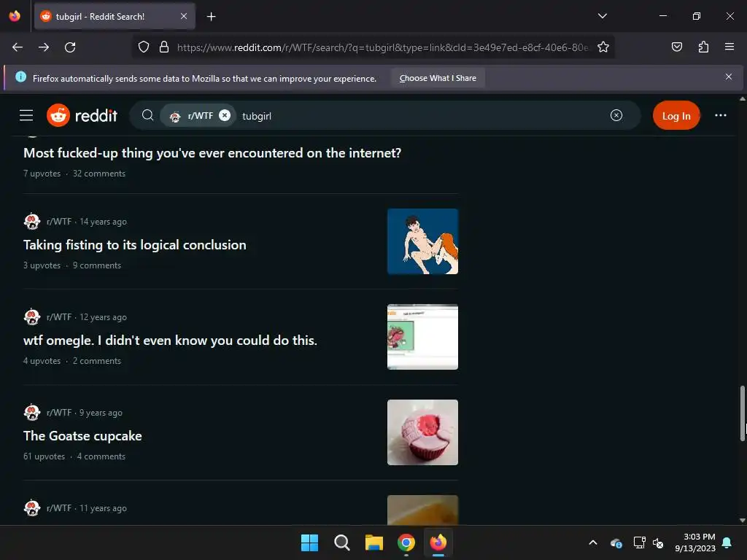Click the page vertical scrollbar thumb
Screen dimensions: 747x560
742,413
